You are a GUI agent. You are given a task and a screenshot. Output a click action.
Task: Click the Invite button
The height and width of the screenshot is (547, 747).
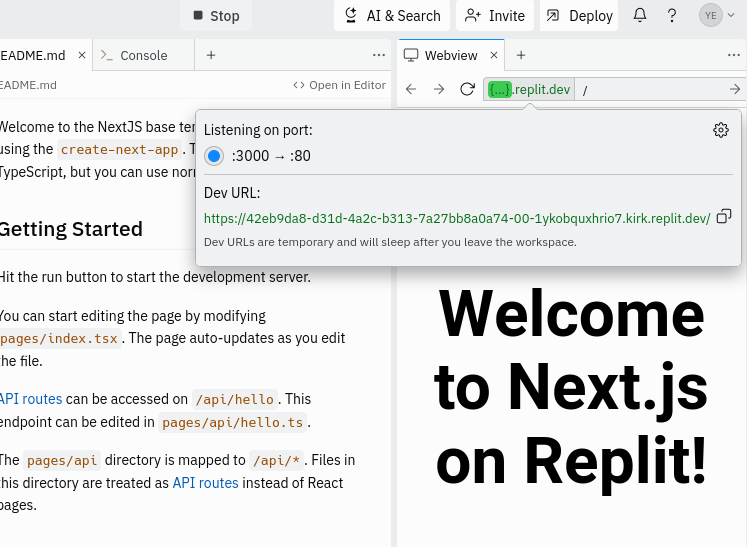click(495, 16)
